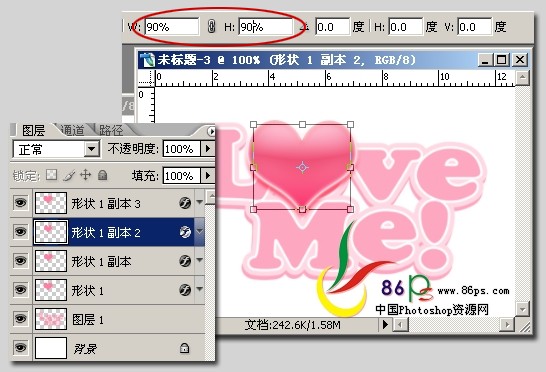The width and height of the screenshot is (546, 372).
Task: Click the lock all padlock icon
Action: [x=102, y=175]
